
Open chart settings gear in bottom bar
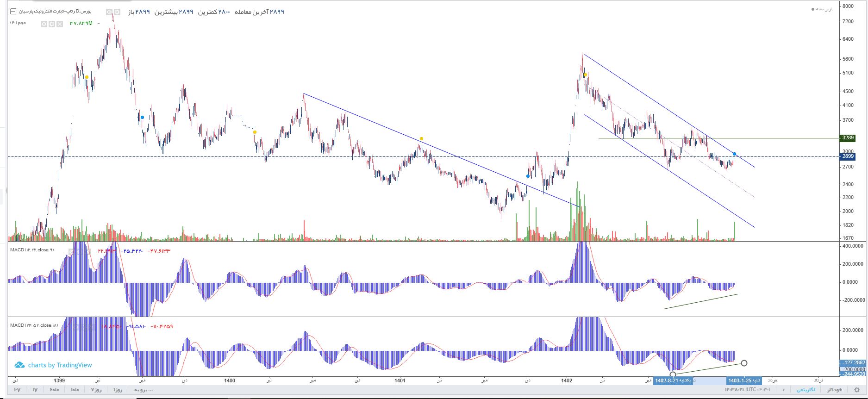pyautogui.click(x=857, y=390)
